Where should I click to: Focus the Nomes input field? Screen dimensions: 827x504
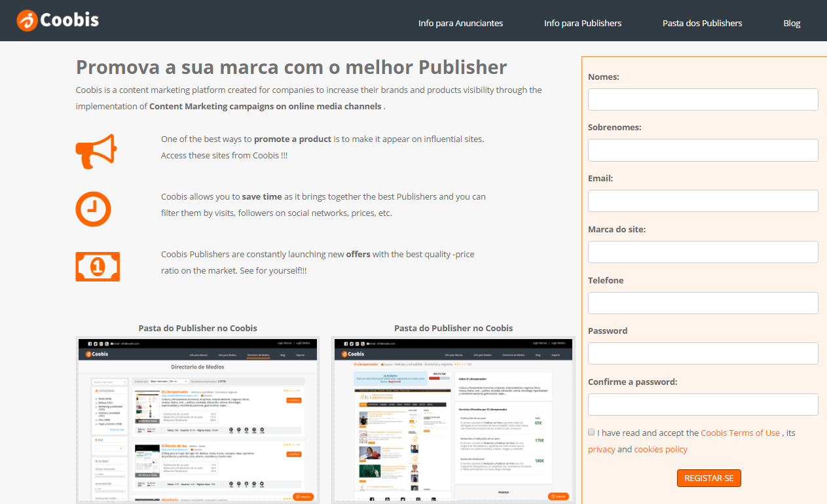703,99
